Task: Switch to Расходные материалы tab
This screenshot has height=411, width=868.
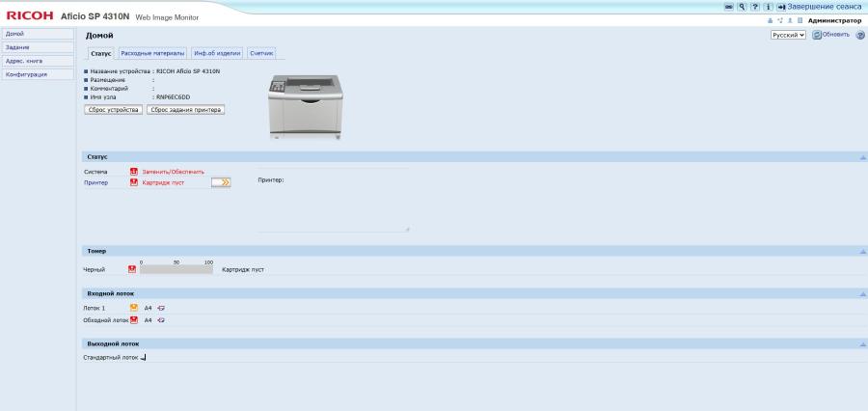Action: pos(152,53)
